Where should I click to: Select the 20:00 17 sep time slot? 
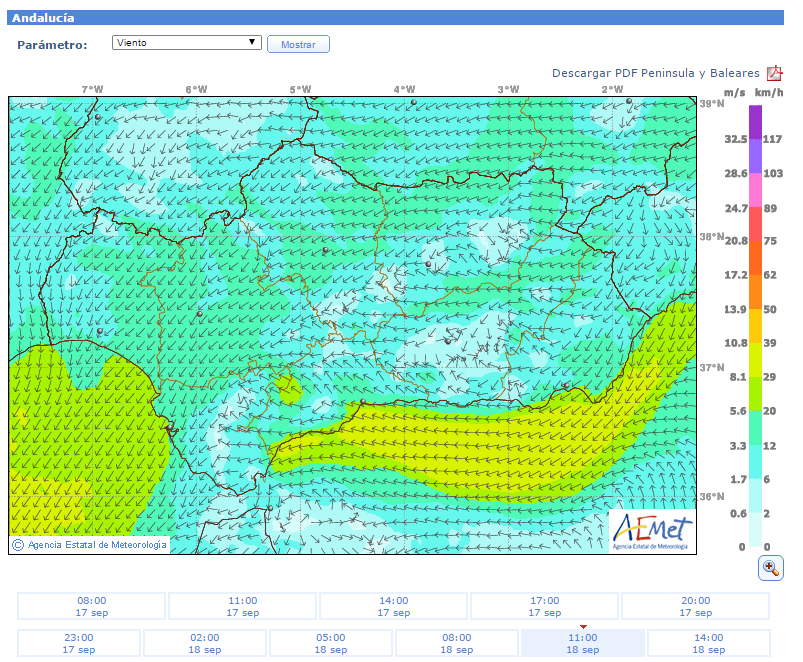[695, 606]
